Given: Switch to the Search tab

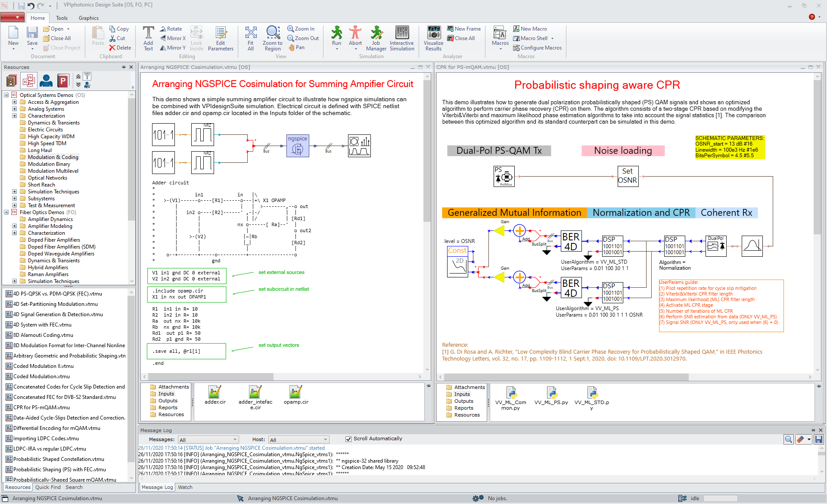Looking at the screenshot, I should tap(74, 487).
